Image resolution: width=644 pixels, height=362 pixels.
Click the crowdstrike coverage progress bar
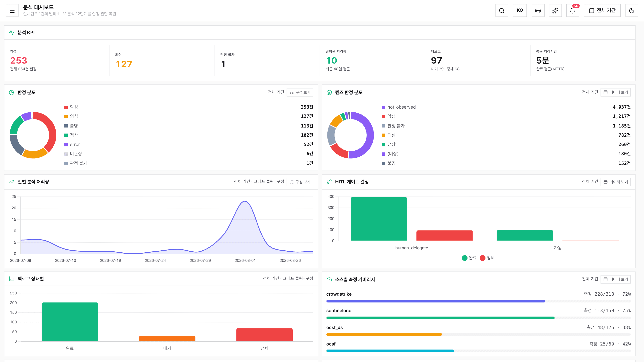point(478,301)
